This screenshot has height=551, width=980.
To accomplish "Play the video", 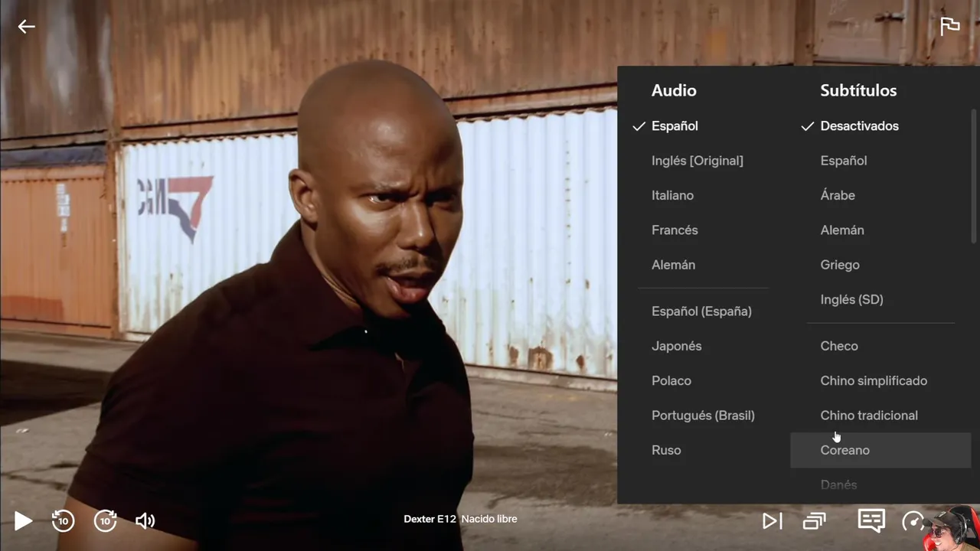I will point(23,521).
